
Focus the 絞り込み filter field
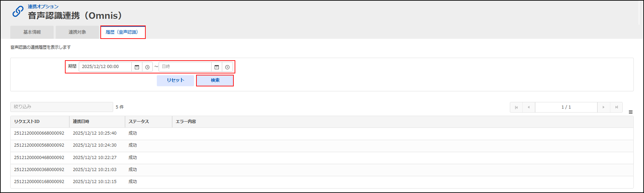[61, 107]
